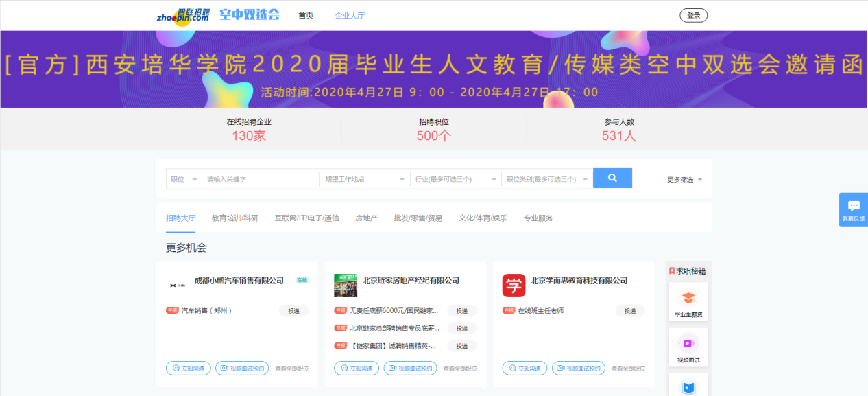This screenshot has height=396, width=868.
Task: Expand the 职位 search type dropdown
Action: (184, 179)
